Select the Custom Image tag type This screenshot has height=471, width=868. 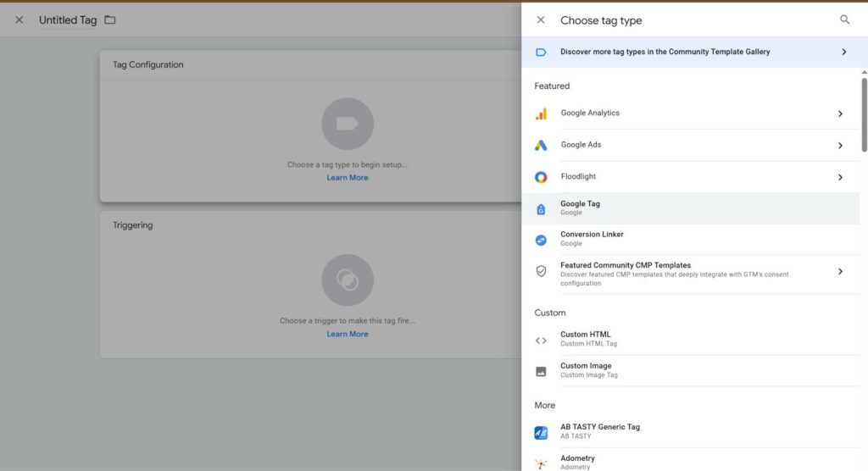[x=691, y=370]
